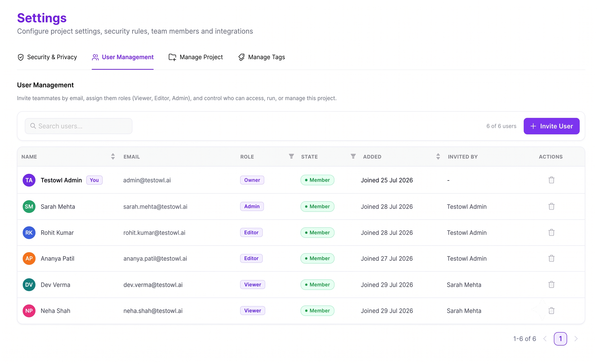
Task: Sort users by the Added column
Action: tap(438, 157)
